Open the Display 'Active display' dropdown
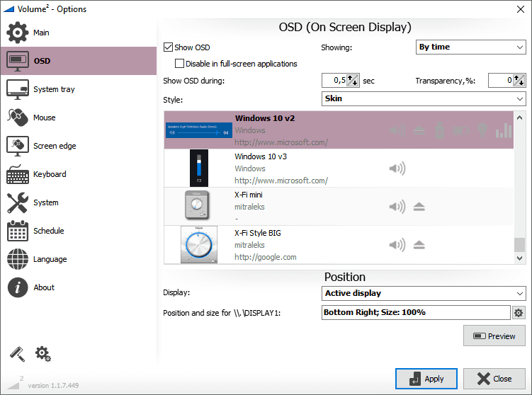This screenshot has width=532, height=395. 424,293
